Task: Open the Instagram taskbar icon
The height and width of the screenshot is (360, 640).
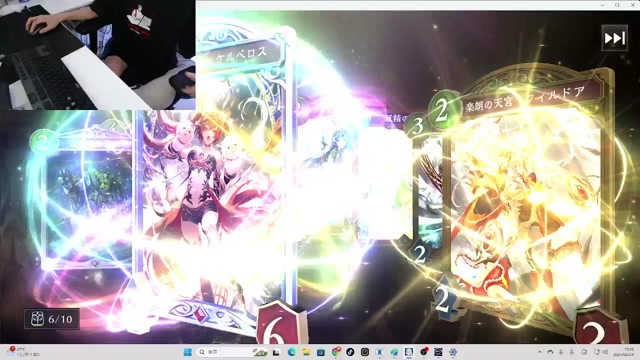Action: click(365, 352)
